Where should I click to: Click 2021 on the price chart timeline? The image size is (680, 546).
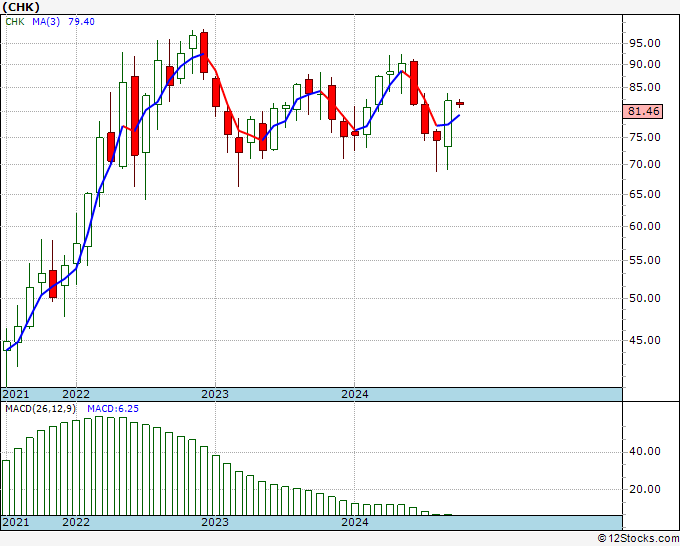(16, 394)
